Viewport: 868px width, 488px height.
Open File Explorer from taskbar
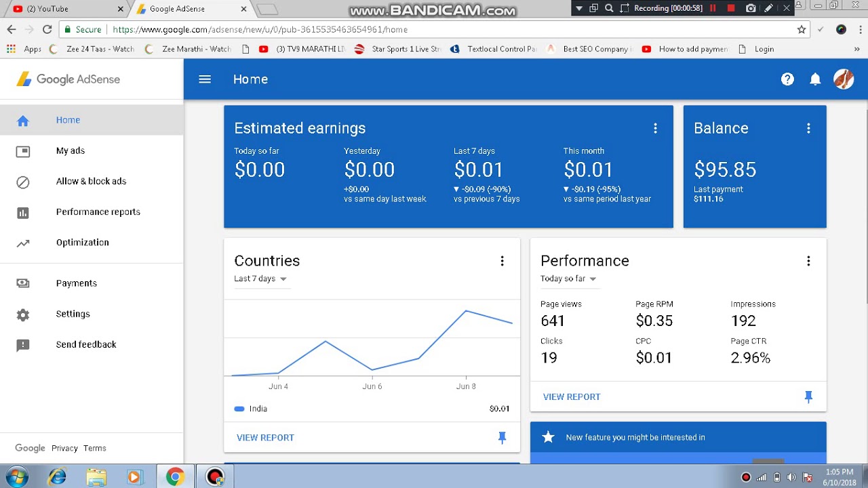[x=96, y=477]
